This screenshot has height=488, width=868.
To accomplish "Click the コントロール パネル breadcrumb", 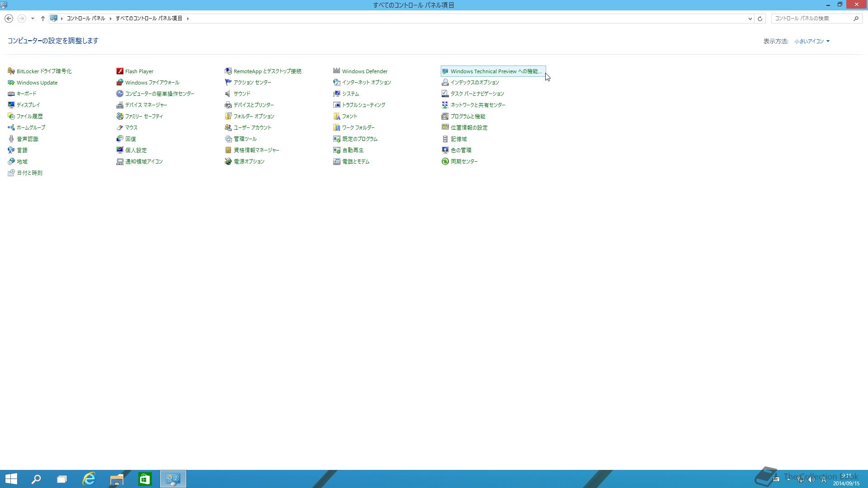I will (86, 19).
